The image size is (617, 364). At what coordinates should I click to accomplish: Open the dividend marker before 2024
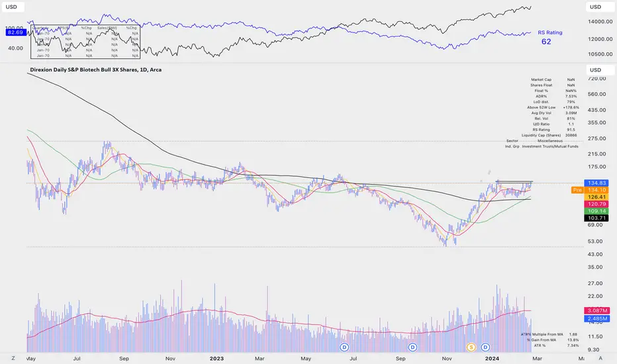[x=485, y=347]
